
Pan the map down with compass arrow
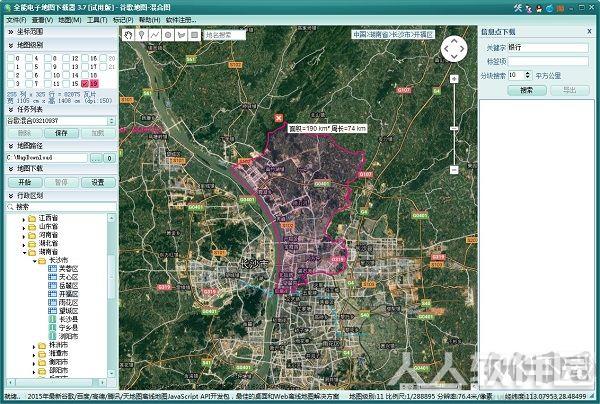click(454, 57)
